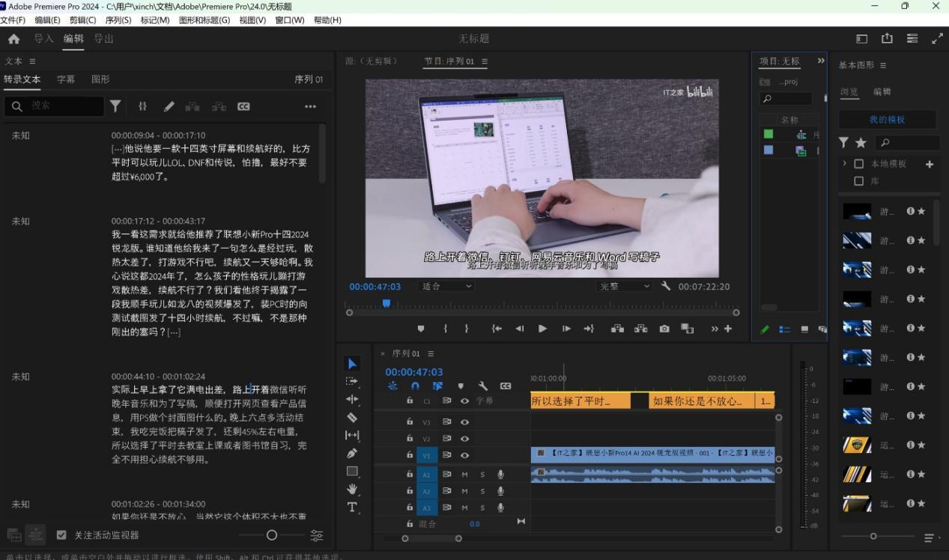Expand the 本地模板 tree in templates panel
The width and height of the screenshot is (949, 560).
[x=845, y=164]
